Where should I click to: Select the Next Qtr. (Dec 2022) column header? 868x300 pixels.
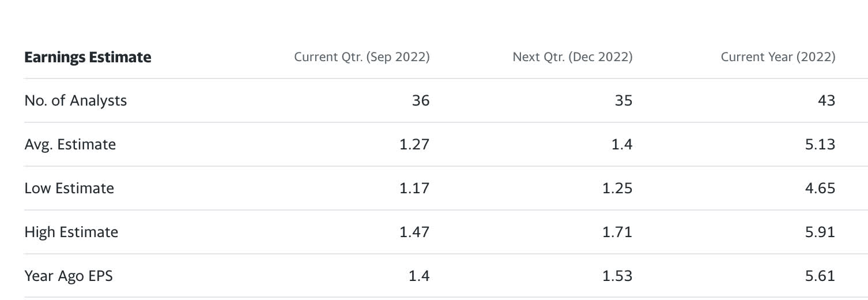[572, 57]
